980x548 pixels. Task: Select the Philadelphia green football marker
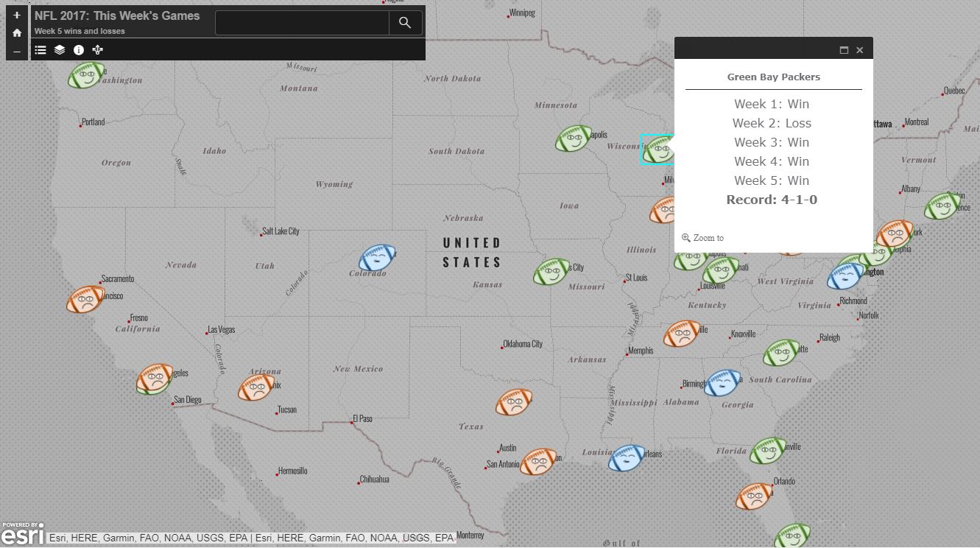click(876, 254)
